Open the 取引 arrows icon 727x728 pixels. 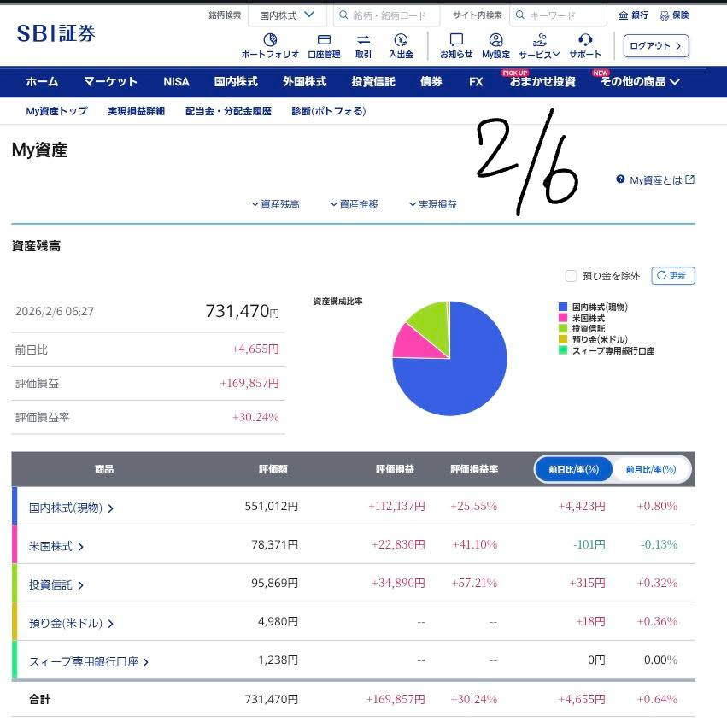363,40
